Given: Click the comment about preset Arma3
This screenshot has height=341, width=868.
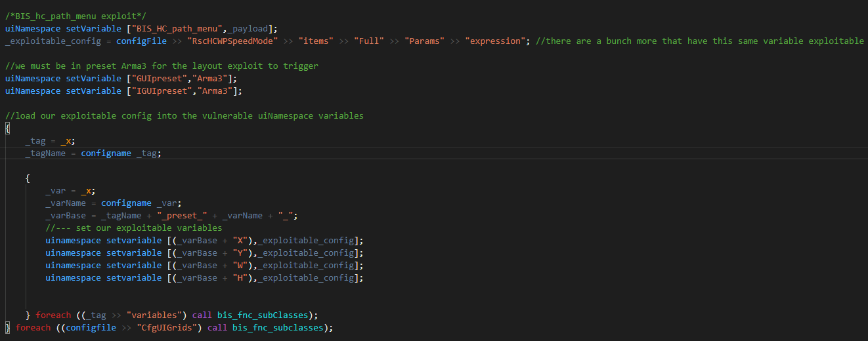Looking at the screenshot, I should point(162,66).
